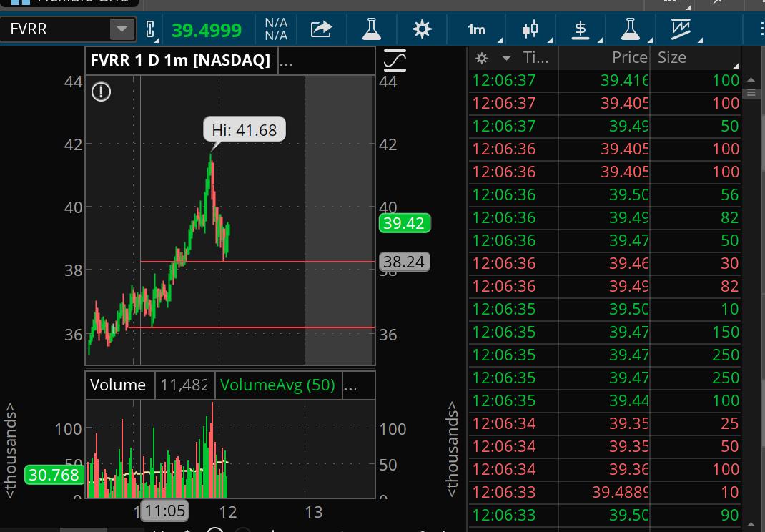
Task: Click the vertical dots menu at toolbar edge
Action: [x=761, y=29]
